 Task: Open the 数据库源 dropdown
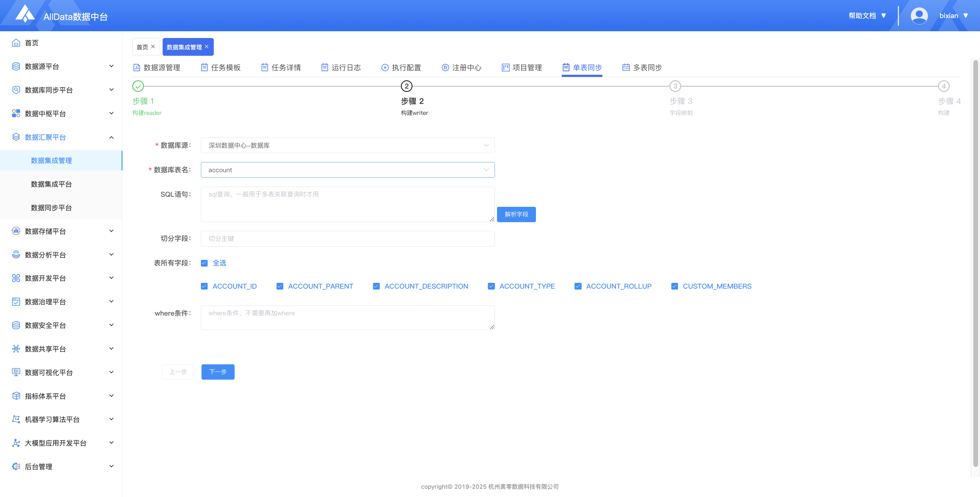347,145
